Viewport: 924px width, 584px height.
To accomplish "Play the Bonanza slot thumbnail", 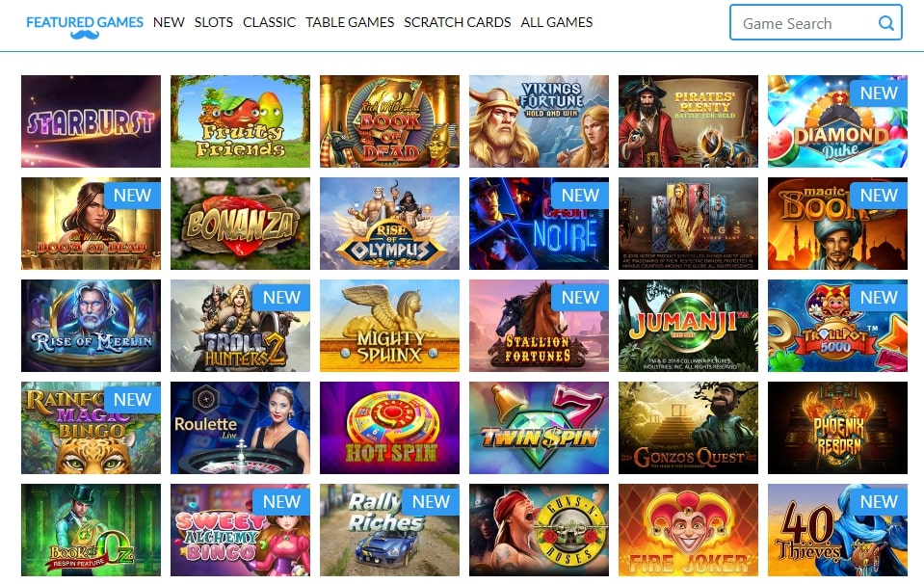I will click(x=240, y=224).
